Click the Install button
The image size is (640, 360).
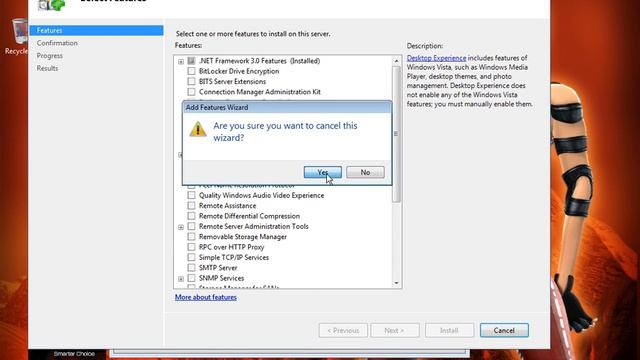tap(449, 330)
